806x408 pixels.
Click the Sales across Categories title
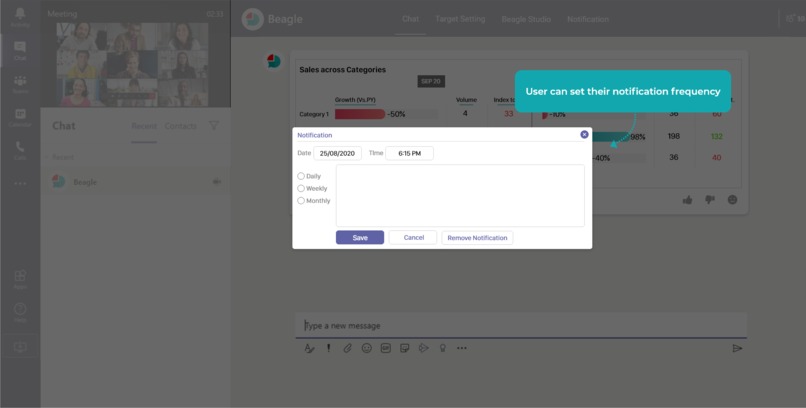point(342,69)
